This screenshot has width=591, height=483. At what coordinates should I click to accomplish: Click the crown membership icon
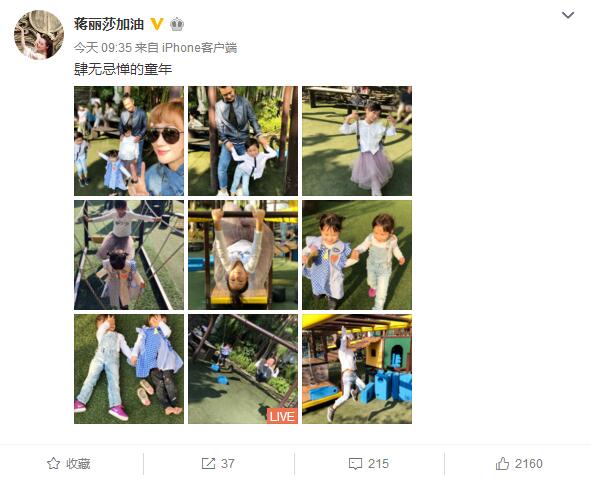(177, 24)
